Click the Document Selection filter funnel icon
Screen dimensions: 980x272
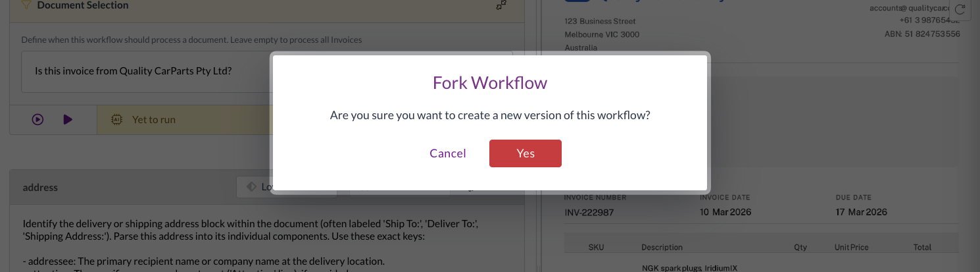click(26, 5)
